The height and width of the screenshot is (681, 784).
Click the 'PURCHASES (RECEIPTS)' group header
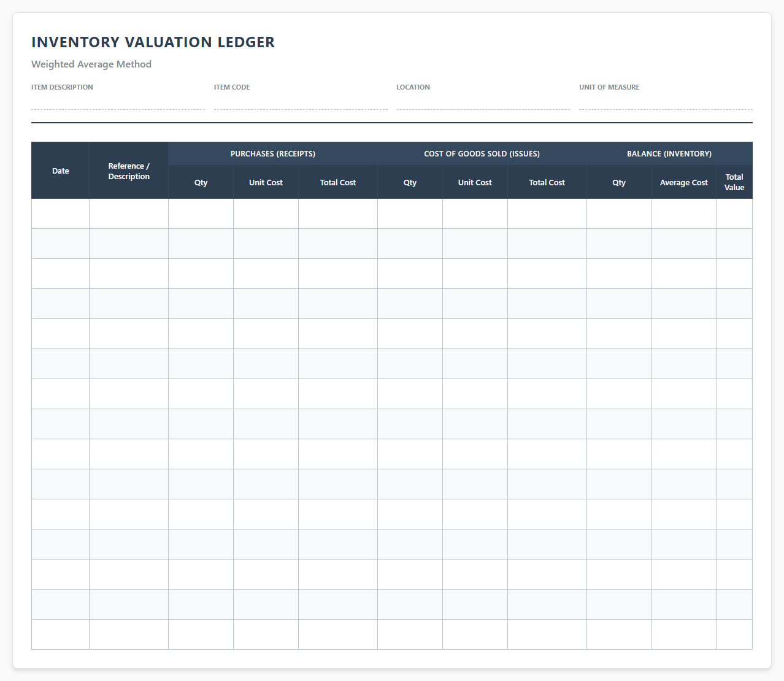coord(273,153)
